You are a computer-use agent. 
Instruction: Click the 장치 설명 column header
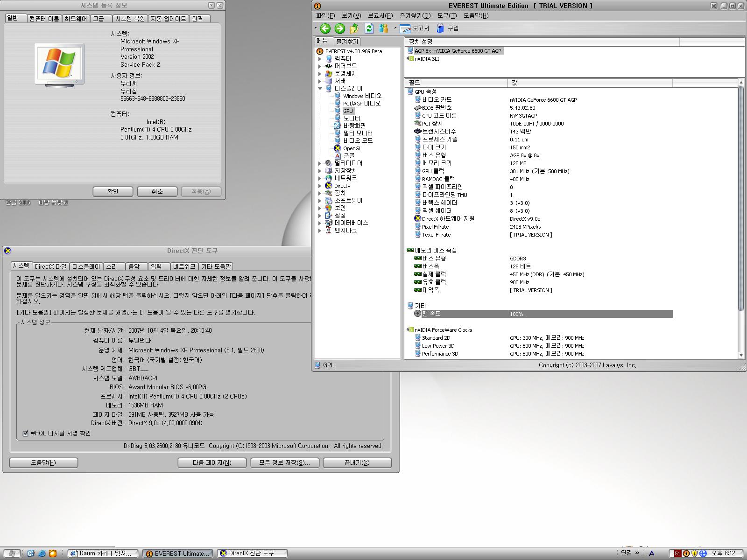click(542, 42)
